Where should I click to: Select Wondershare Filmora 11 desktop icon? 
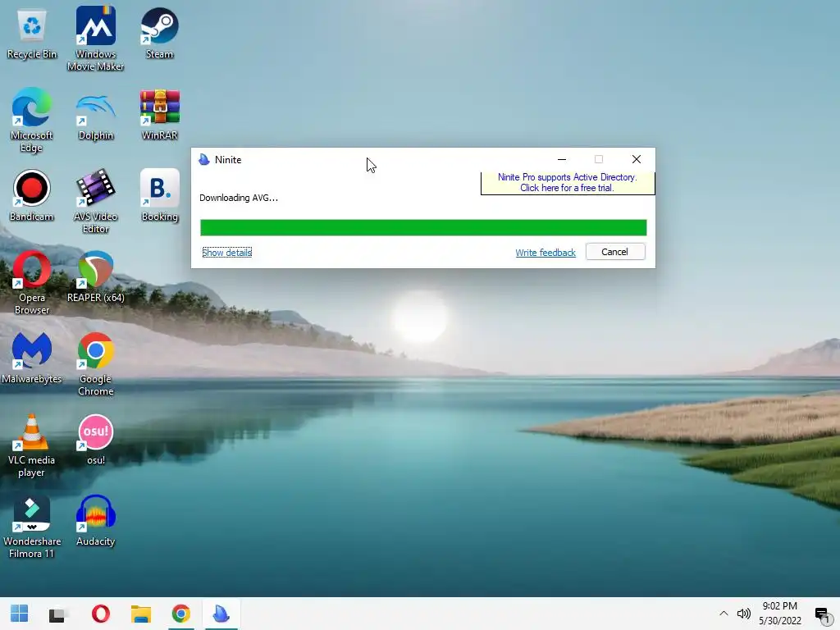tap(32, 527)
